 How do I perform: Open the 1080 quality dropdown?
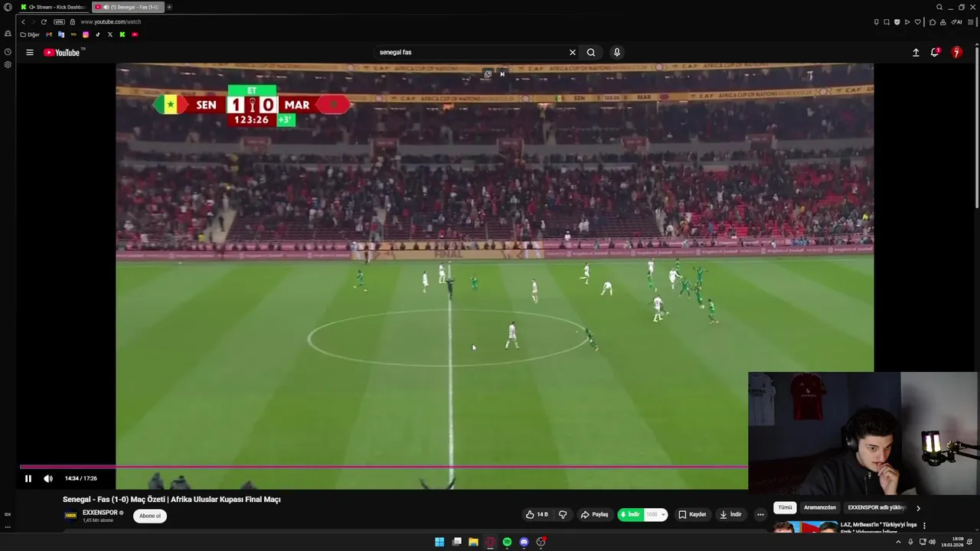pos(655,514)
